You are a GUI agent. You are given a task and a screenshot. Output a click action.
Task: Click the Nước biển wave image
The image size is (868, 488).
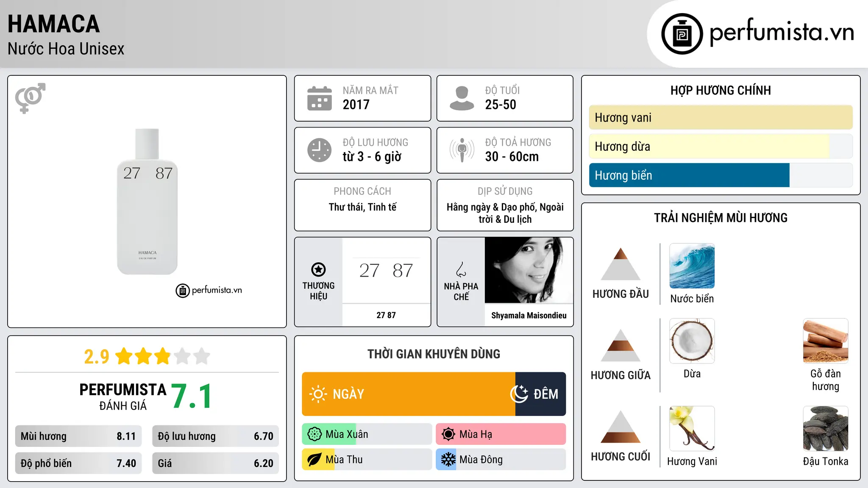point(692,266)
